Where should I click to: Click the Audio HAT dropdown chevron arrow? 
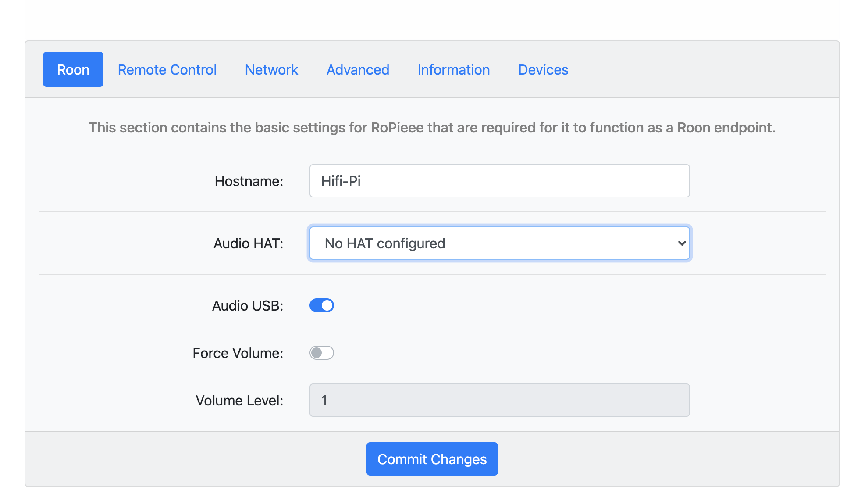681,243
